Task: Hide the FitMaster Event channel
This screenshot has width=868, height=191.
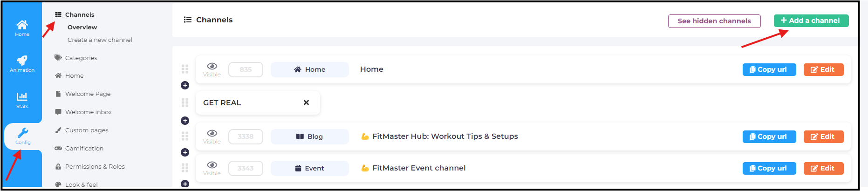Action: coord(212,168)
